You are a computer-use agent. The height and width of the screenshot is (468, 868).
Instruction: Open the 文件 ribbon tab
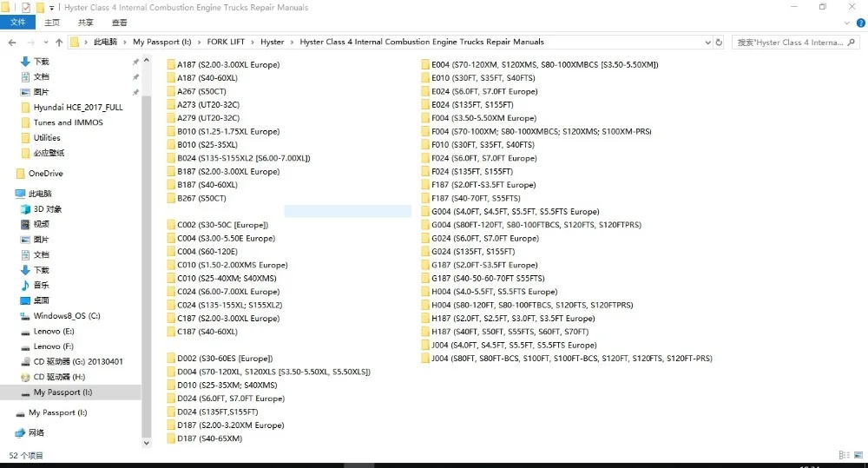(17, 23)
